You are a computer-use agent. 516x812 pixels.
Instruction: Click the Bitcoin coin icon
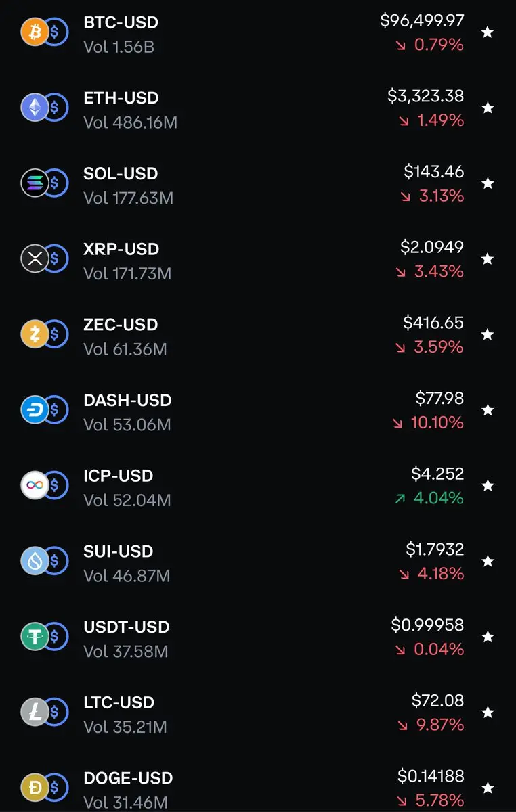coord(35,32)
